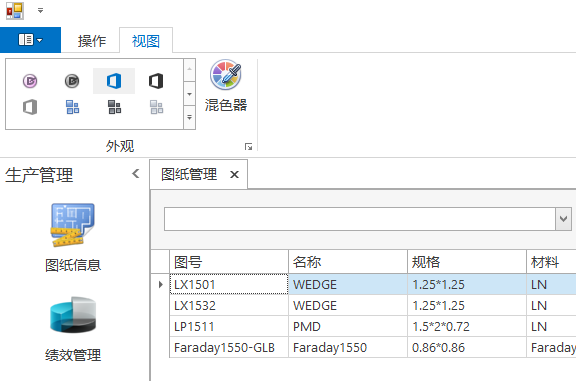Click 1.25*1.25 spec in LX1532 row
The height and width of the screenshot is (381, 576).
pyautogui.click(x=467, y=305)
